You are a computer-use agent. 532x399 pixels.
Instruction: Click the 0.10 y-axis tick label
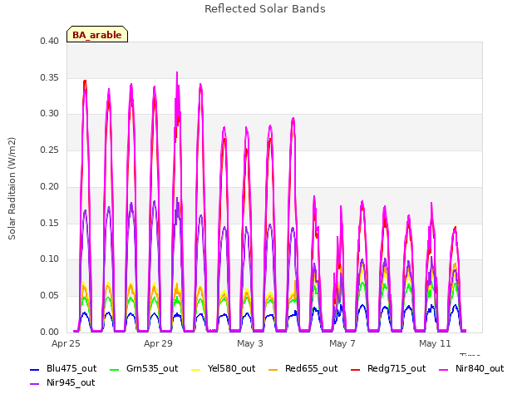tap(49, 259)
